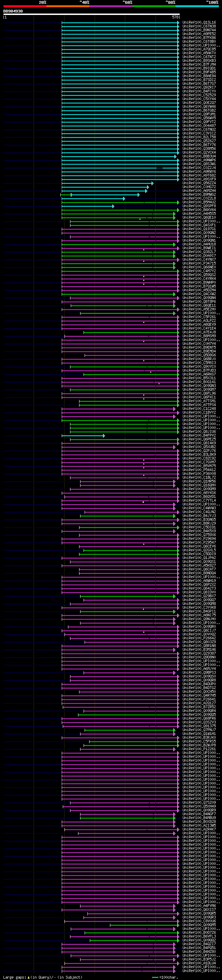Open the UniRef100_A9PE52 hit label
Screen dimensions: 222x980
[199, 34]
